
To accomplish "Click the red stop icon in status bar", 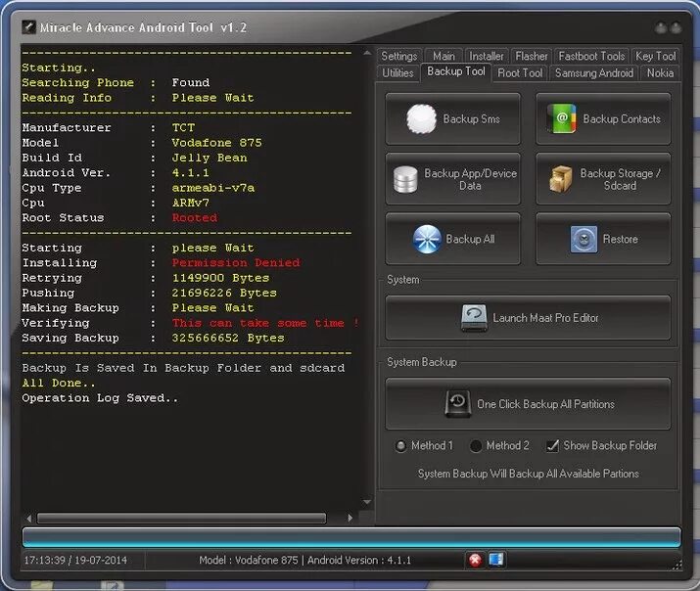I will tap(476, 560).
